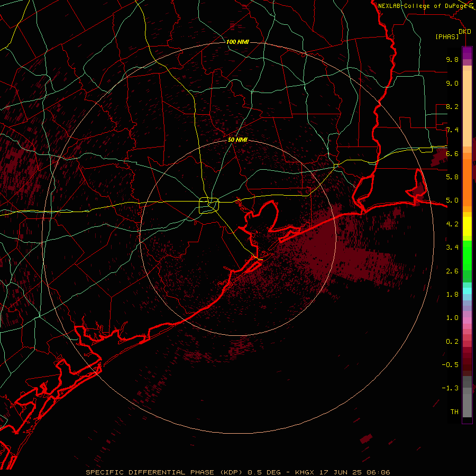The image size is (476, 476).
Task: Select the -1.3 scale label
Action: pyautogui.click(x=450, y=388)
